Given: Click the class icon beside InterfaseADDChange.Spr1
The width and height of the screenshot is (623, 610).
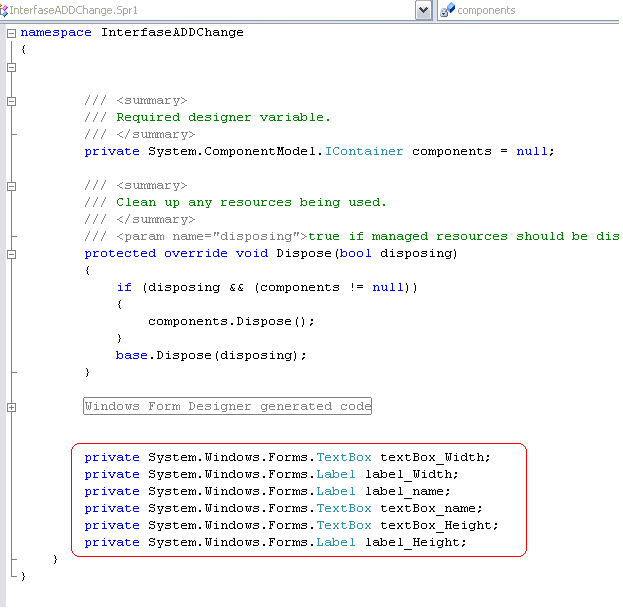Looking at the screenshot, I should tap(4, 10).
